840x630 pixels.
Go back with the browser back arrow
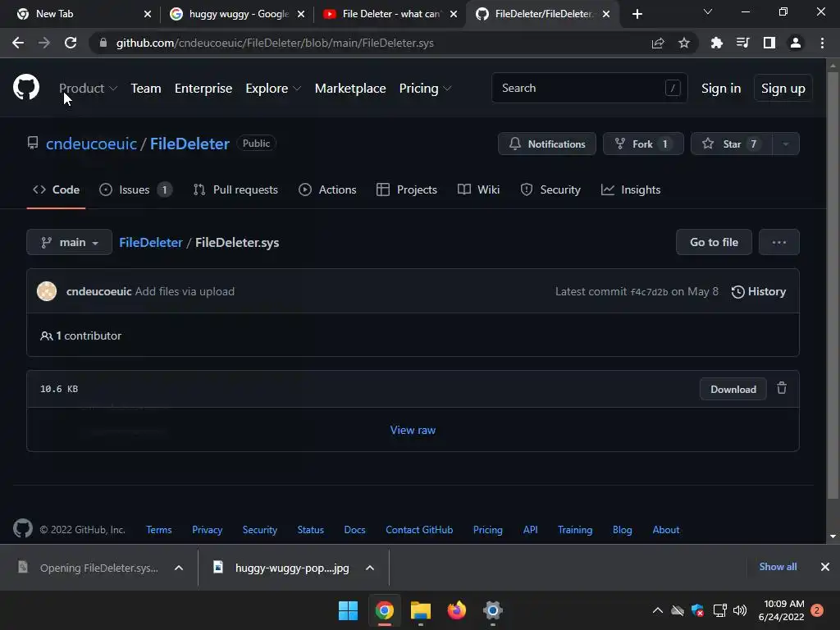18,43
